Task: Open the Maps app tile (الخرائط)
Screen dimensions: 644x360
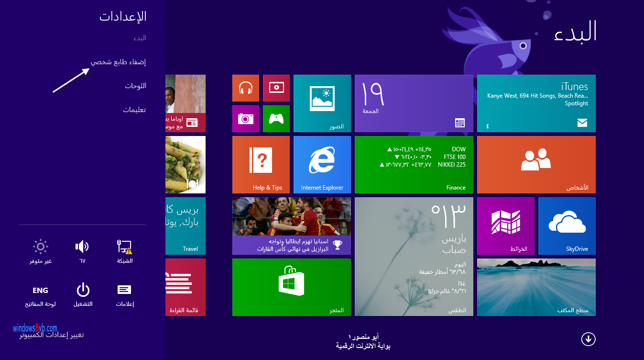Action: pyautogui.click(x=505, y=225)
